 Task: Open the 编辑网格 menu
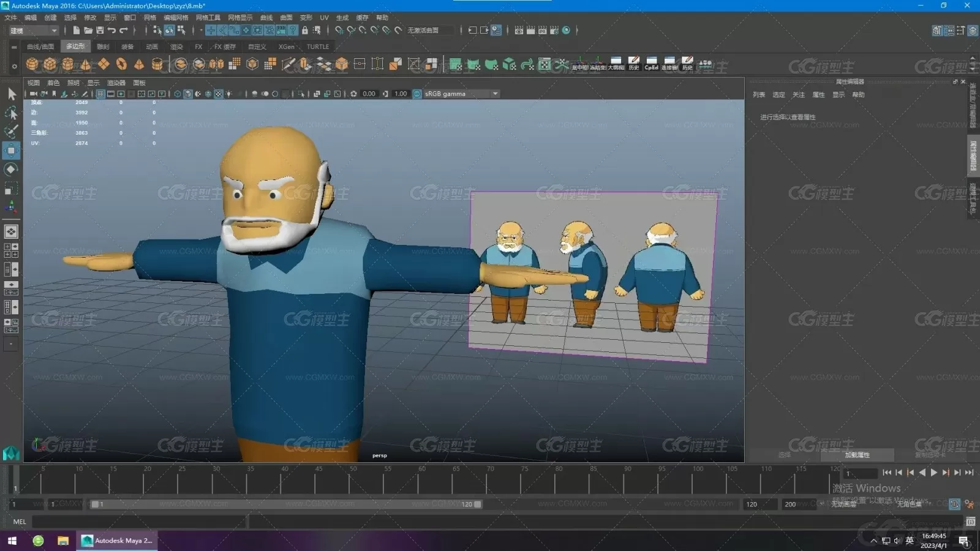(x=176, y=18)
